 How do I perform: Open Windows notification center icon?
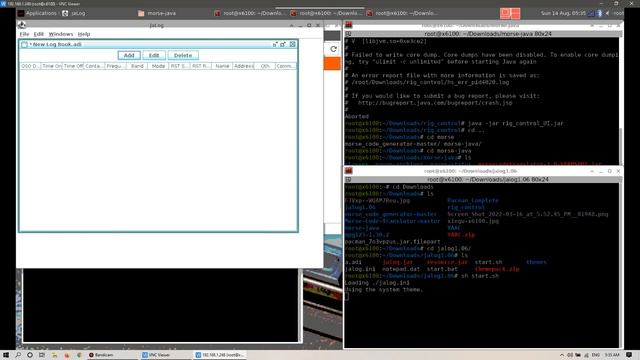pyautogui.click(x=629, y=355)
